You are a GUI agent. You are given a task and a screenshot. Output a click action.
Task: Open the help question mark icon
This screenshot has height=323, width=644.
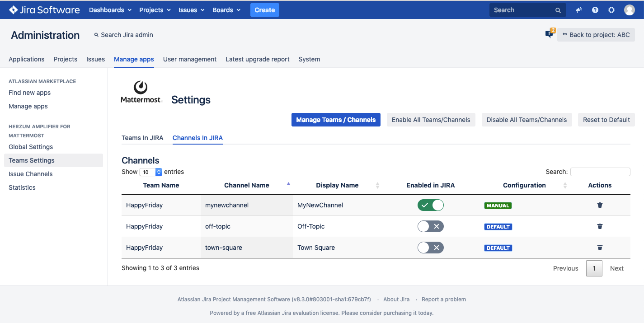click(x=595, y=10)
